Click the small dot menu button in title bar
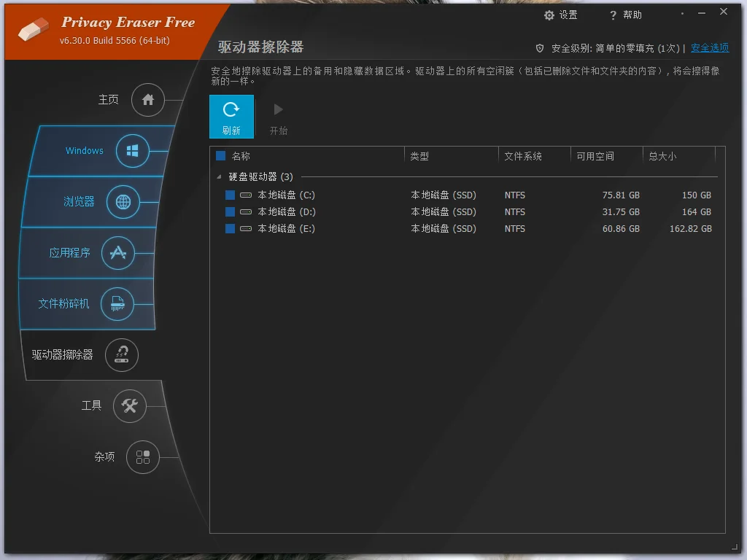747x560 pixels. (x=682, y=13)
